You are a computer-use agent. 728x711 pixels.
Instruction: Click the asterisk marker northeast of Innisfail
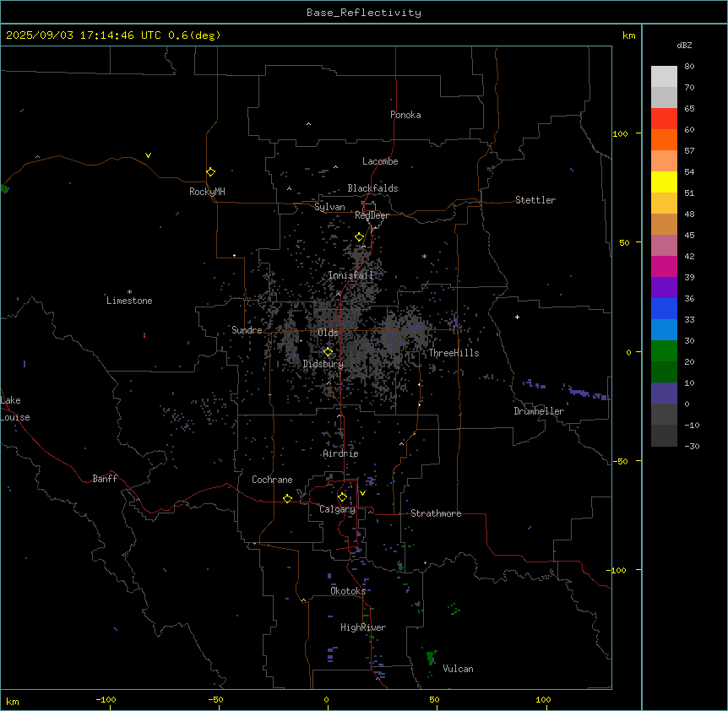point(424,256)
